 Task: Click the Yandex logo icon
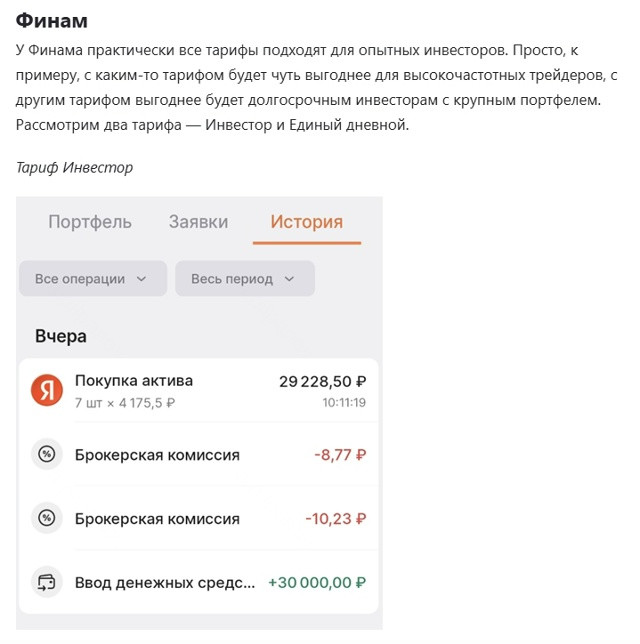47,390
